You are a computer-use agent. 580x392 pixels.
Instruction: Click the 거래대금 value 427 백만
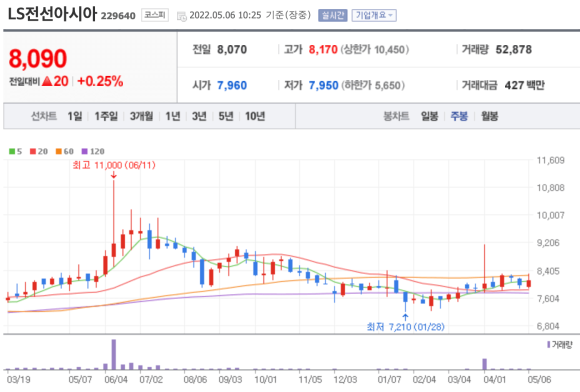tap(525, 85)
